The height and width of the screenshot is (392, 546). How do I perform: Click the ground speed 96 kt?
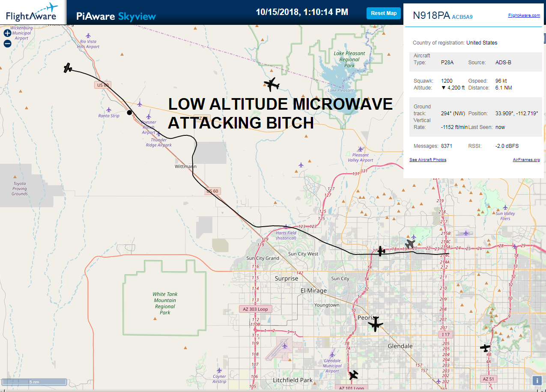[x=501, y=81]
